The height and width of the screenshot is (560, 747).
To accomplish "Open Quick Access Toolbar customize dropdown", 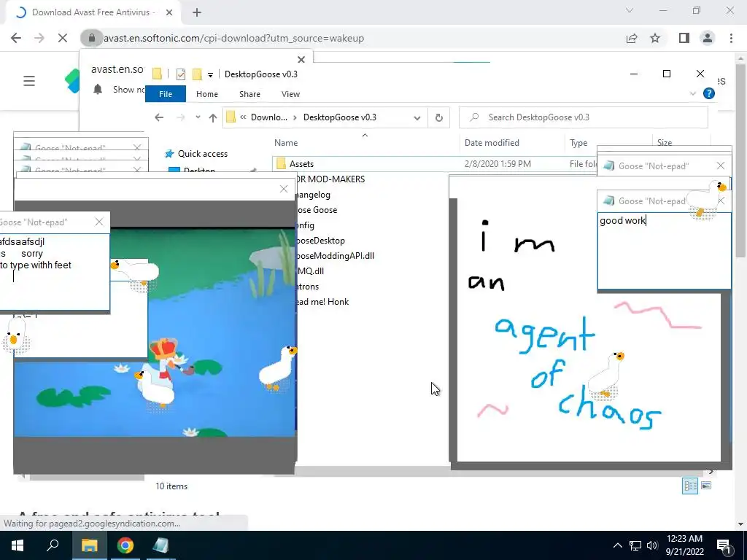I will pos(210,74).
